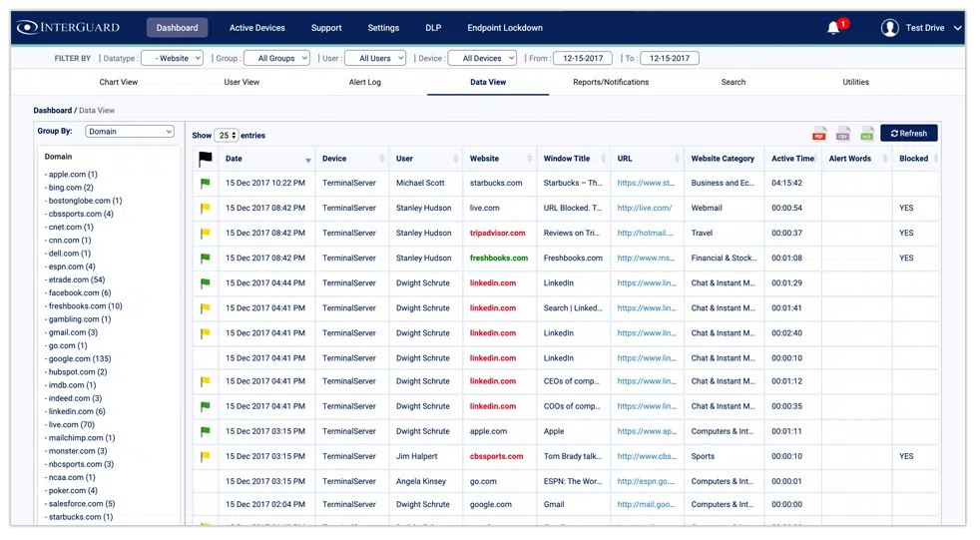This screenshot has width=980, height=540.
Task: Click yellow flag on tripadvisor.com row
Action: pyautogui.click(x=205, y=234)
